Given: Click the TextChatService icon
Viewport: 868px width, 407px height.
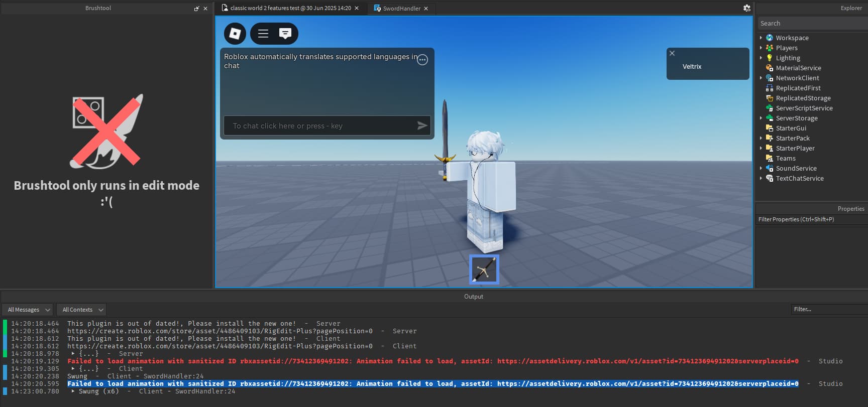Looking at the screenshot, I should pyautogui.click(x=770, y=178).
